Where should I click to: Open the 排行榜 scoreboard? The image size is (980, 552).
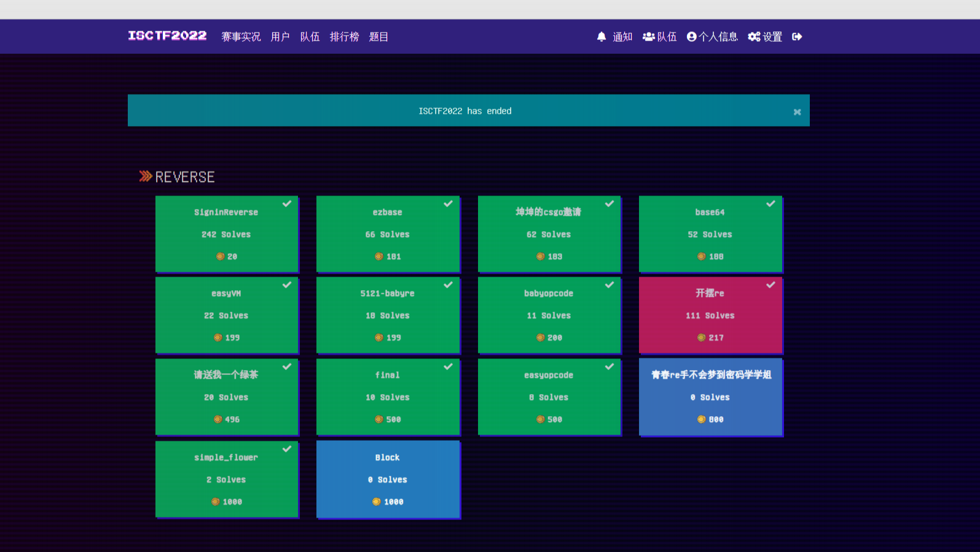click(x=344, y=37)
